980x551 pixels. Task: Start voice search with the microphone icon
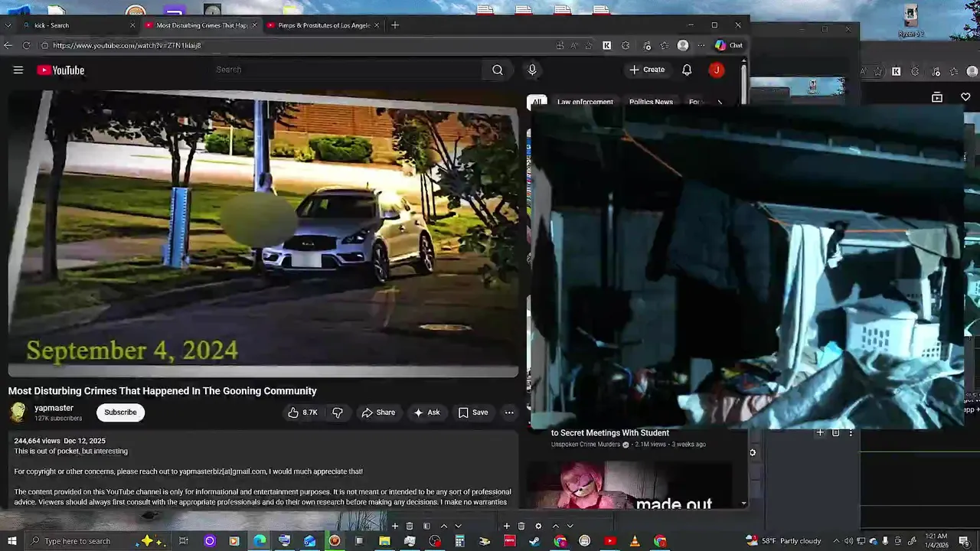532,70
